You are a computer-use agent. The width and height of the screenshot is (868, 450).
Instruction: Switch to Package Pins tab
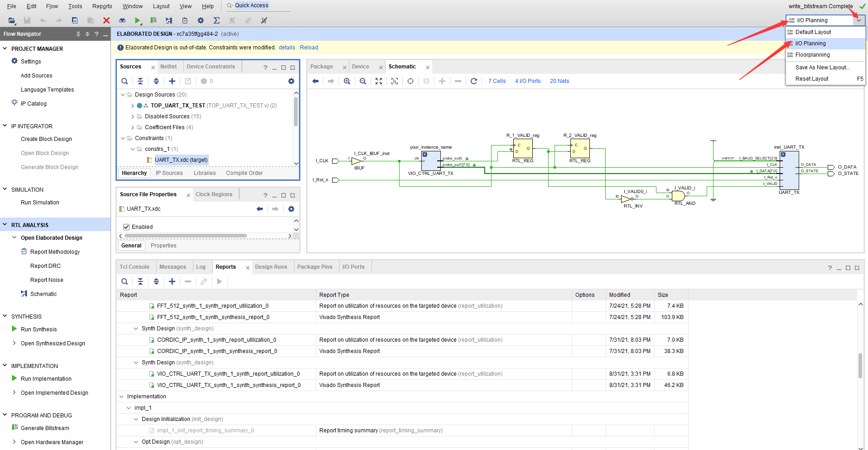tap(315, 267)
